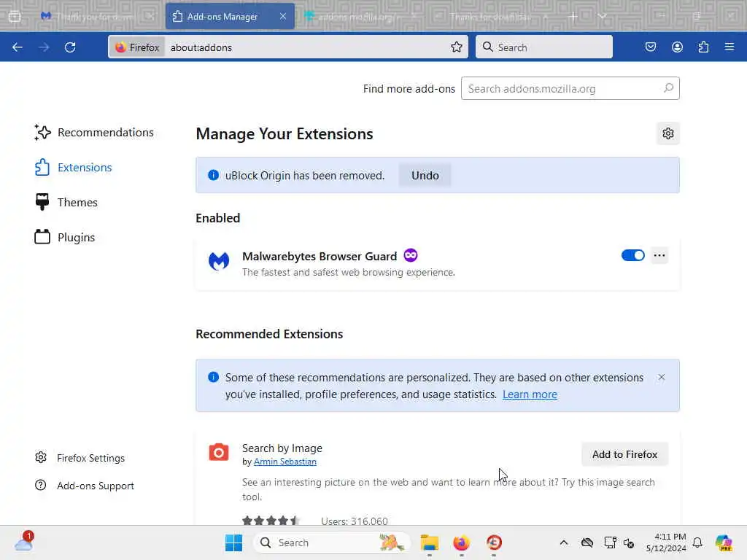The image size is (747, 560).
Task: Click the Firefox taskbar icon
Action: click(x=462, y=542)
